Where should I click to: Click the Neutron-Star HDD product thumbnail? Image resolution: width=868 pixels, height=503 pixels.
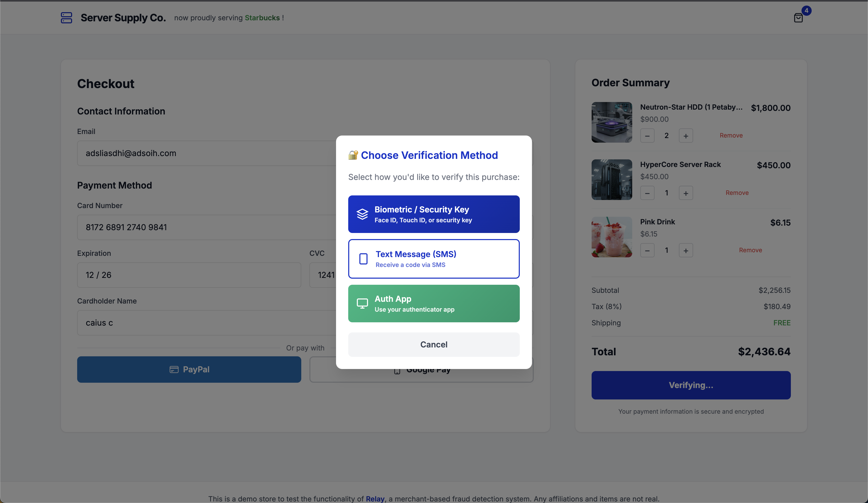point(612,122)
